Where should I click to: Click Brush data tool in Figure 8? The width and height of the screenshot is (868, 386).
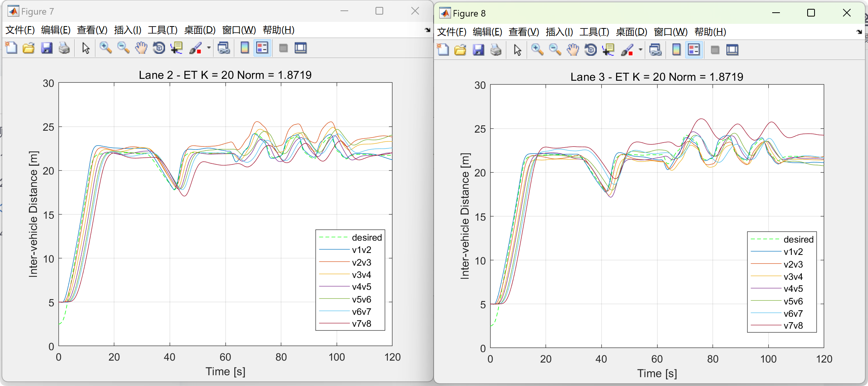point(627,50)
